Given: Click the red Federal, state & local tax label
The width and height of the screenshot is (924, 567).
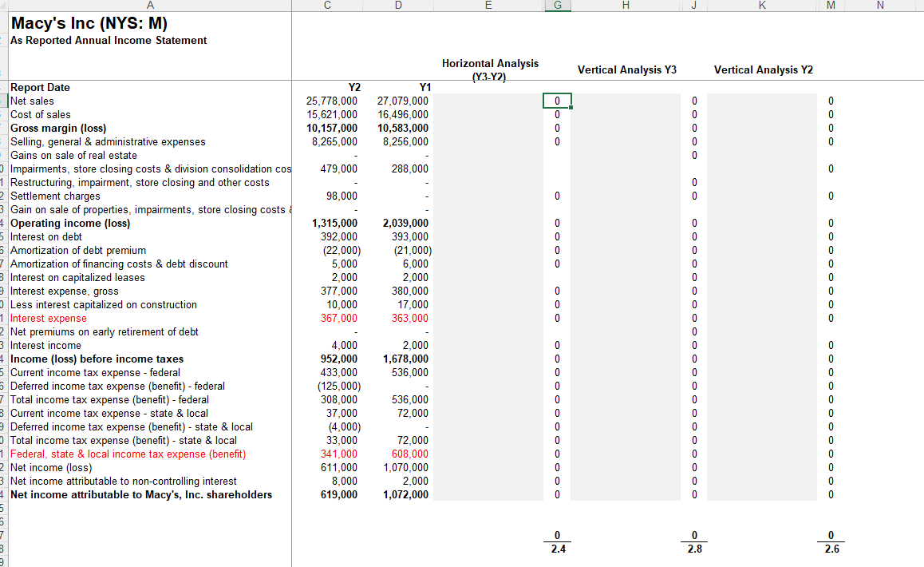Looking at the screenshot, I should [128, 454].
